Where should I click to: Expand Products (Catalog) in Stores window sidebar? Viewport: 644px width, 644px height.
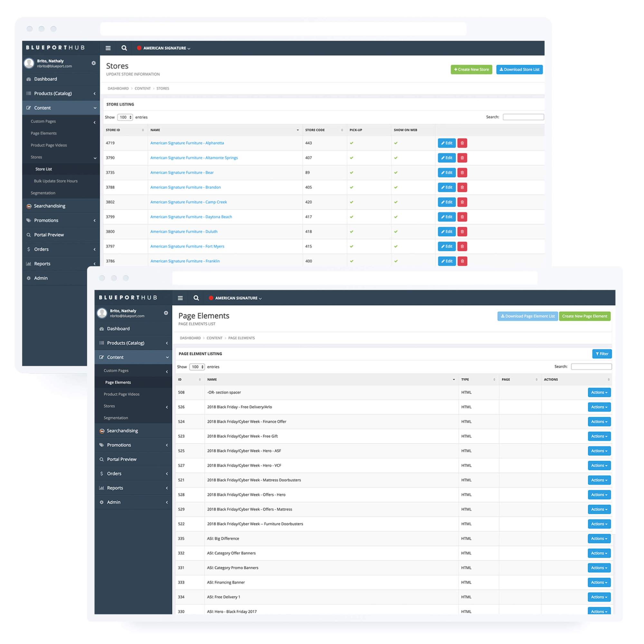[x=61, y=93]
